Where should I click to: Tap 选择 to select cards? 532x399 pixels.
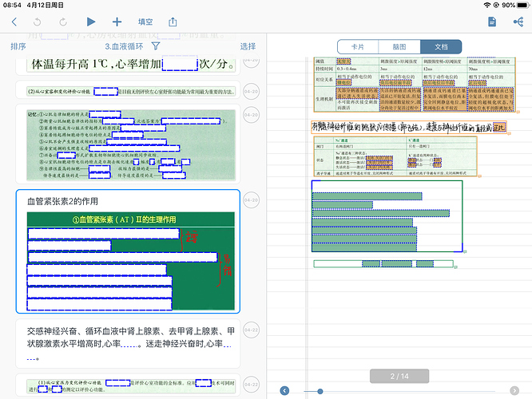click(248, 46)
